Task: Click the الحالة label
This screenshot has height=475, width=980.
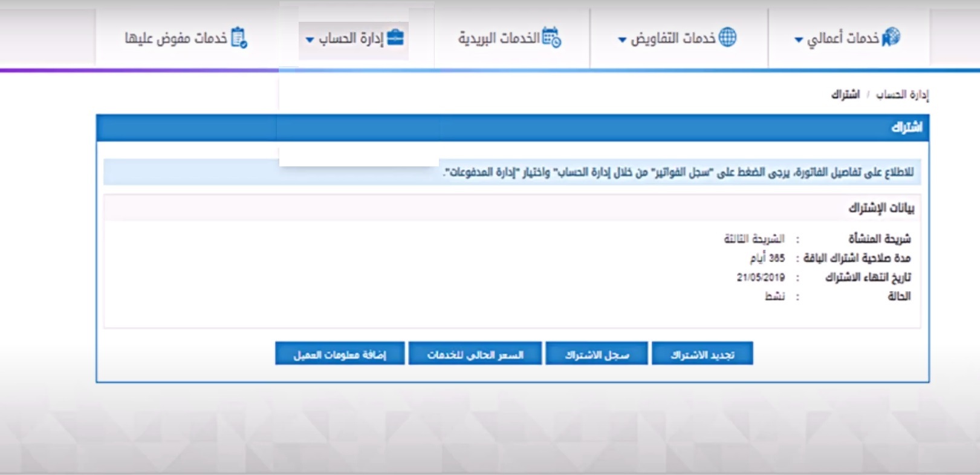Action: pyautogui.click(x=899, y=296)
